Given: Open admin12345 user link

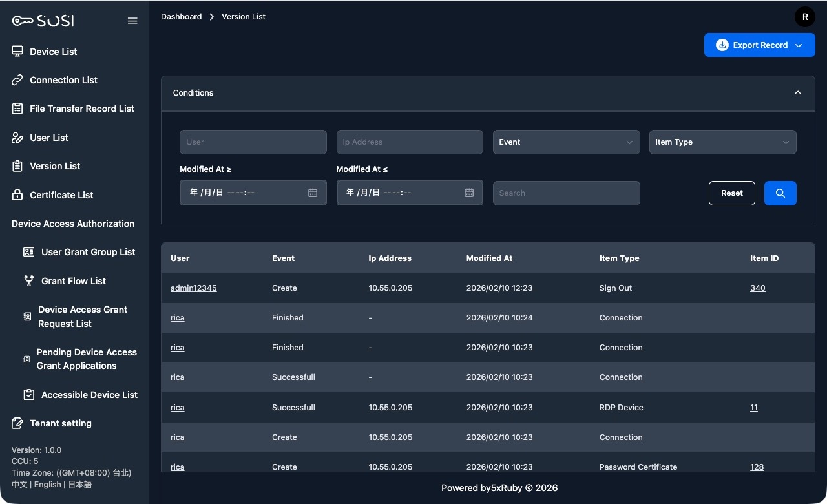Looking at the screenshot, I should coord(193,288).
